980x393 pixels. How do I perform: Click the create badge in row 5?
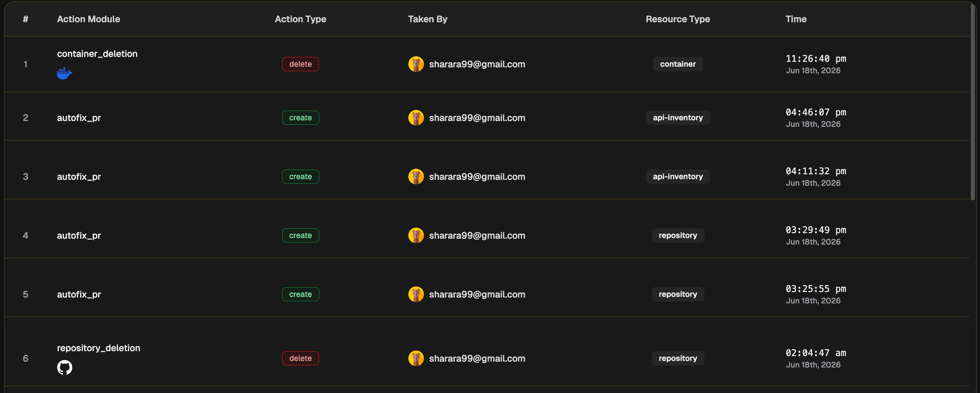(300, 294)
